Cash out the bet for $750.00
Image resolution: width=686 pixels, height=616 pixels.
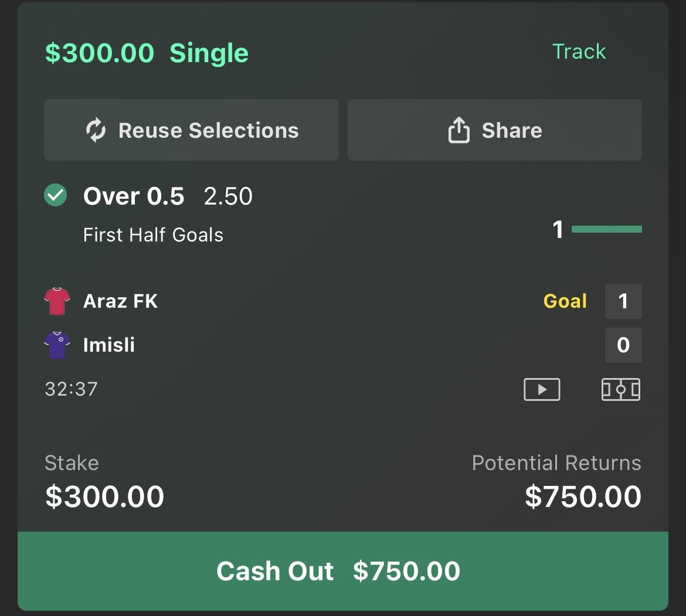(342, 571)
